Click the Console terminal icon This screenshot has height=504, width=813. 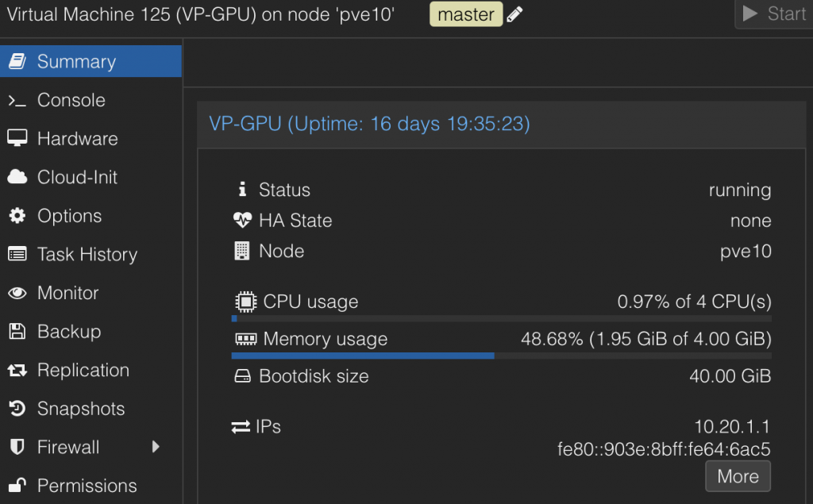tap(17, 101)
